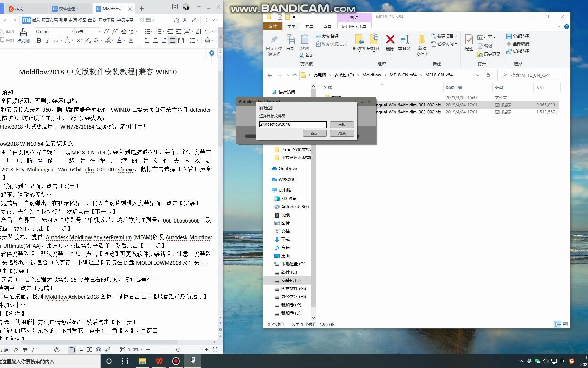588x368 pixels.
Task: Click 复制路径 in Explorer ribbon
Action: (327, 36)
